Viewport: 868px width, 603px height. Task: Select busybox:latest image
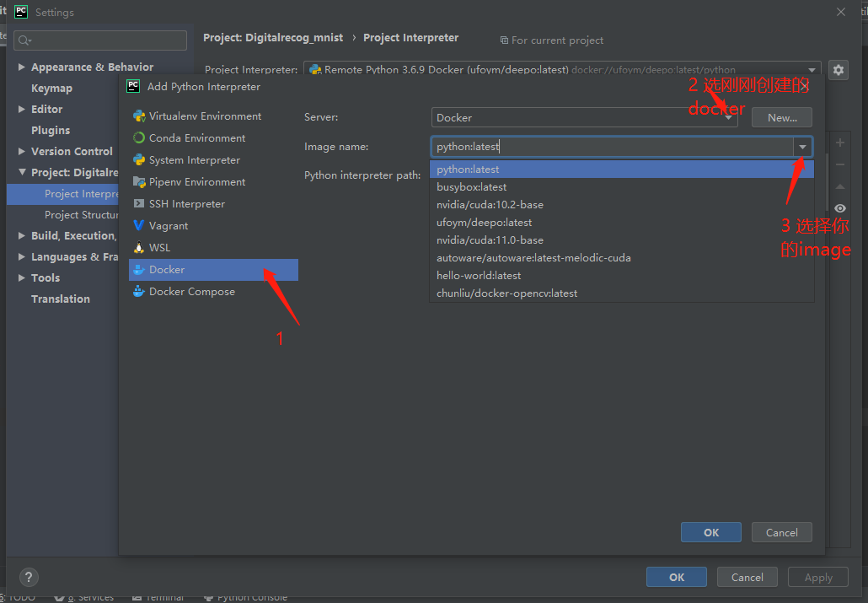622,186
